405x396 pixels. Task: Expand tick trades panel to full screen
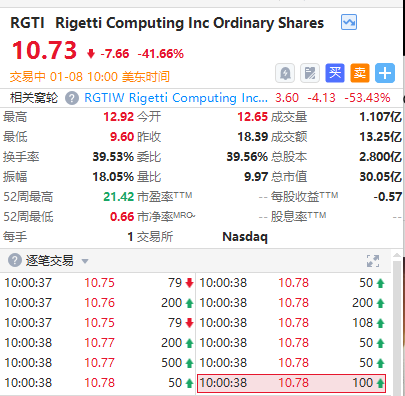[373, 261]
